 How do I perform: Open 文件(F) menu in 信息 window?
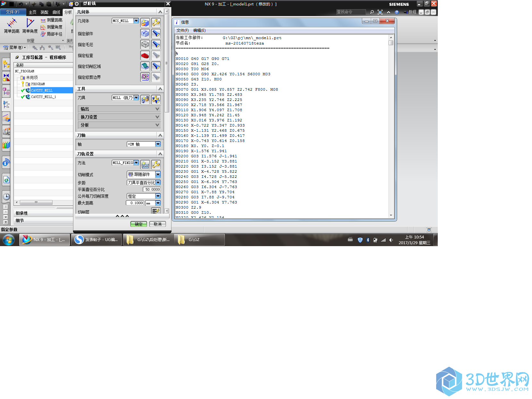pos(182,30)
